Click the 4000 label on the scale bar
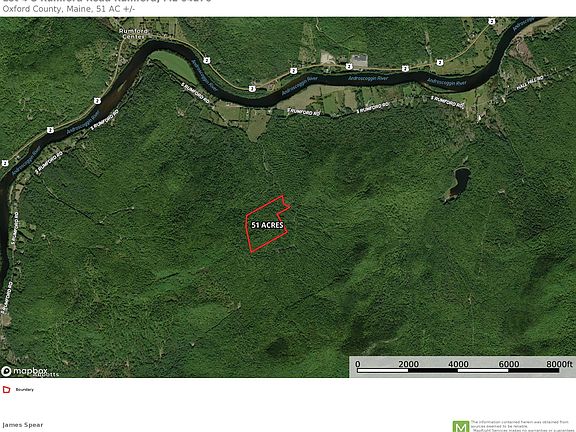The height and width of the screenshot is (432, 576). [458, 364]
